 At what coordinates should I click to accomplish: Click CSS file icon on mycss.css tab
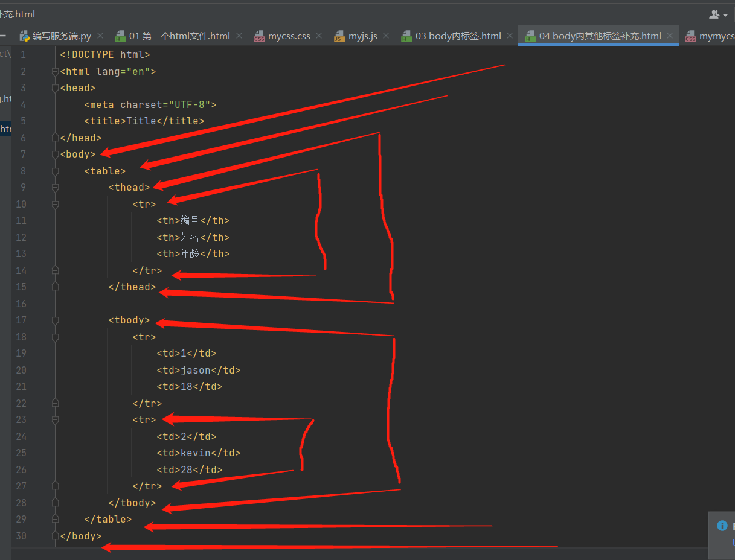click(259, 36)
